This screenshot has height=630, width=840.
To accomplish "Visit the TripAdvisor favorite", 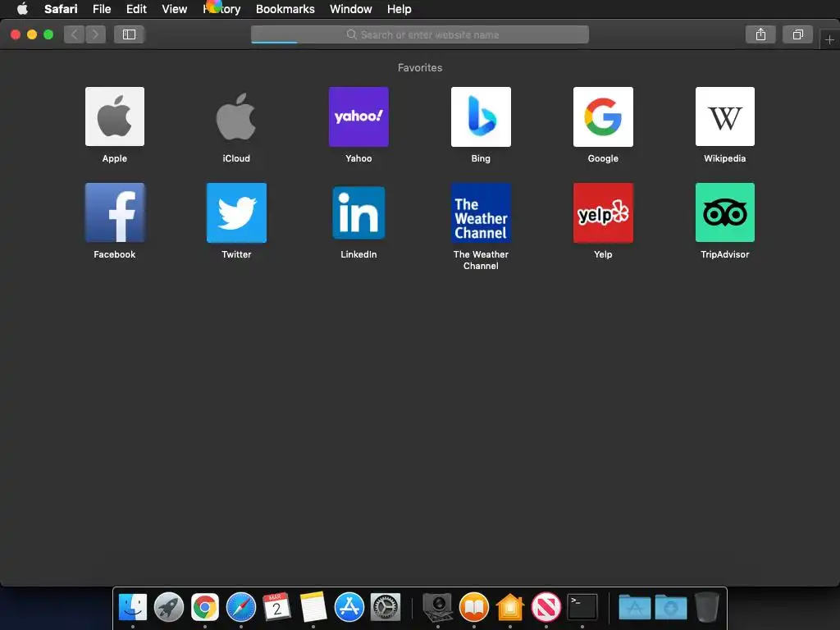I will 725,212.
